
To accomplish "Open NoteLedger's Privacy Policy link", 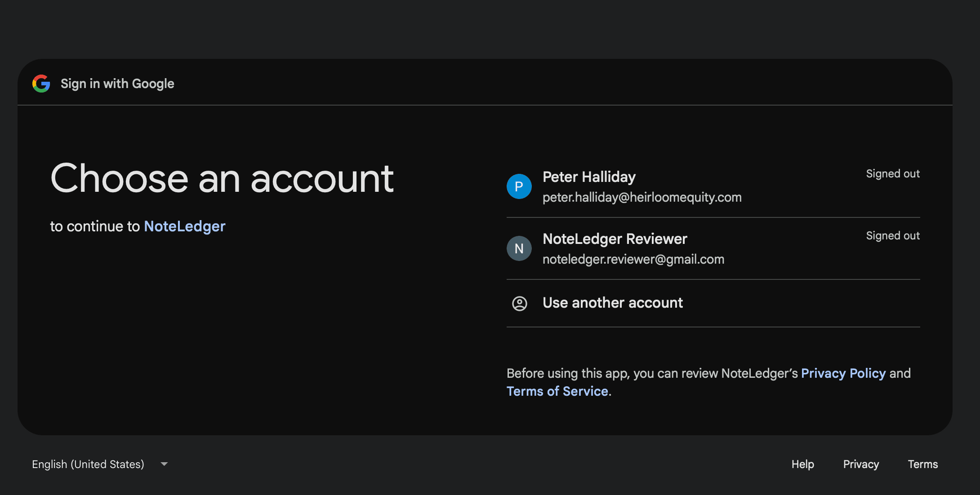I will (x=843, y=373).
